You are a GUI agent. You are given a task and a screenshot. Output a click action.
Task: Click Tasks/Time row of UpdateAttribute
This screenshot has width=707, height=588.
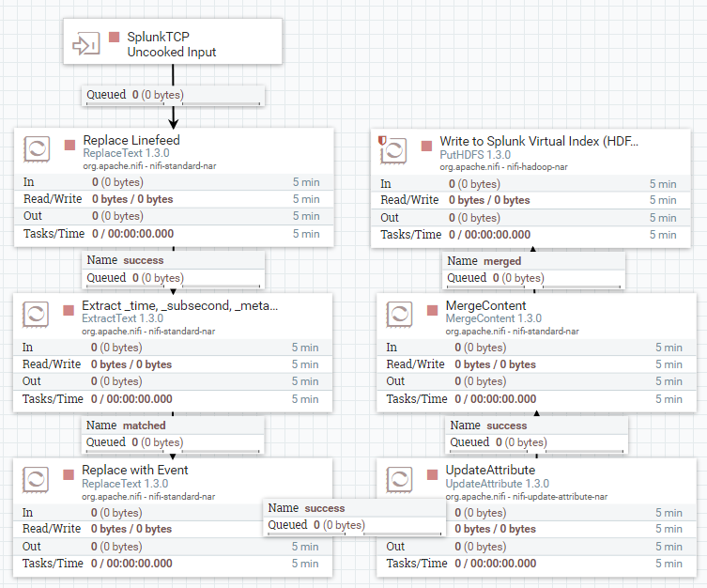pyautogui.click(x=536, y=564)
